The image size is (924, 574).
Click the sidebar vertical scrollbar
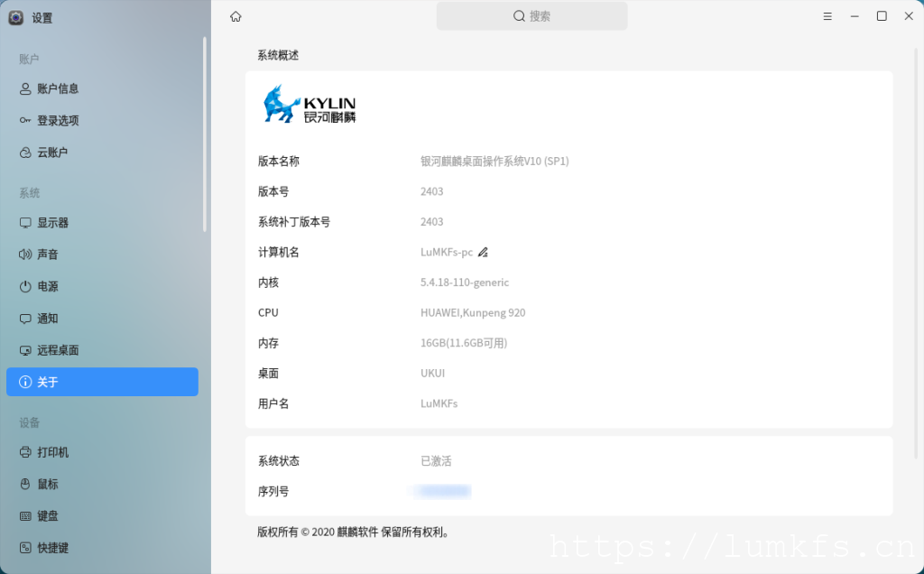[205, 135]
